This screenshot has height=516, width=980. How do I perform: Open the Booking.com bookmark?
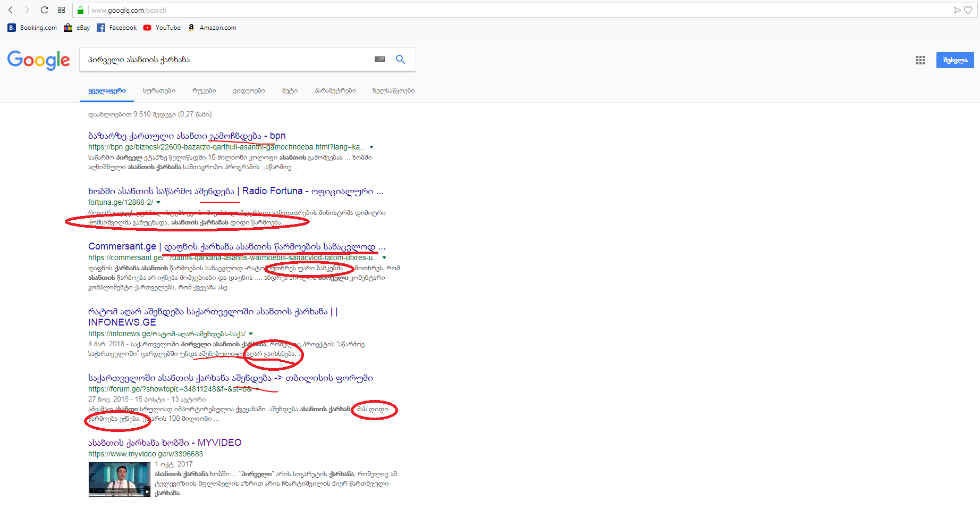tap(32, 28)
